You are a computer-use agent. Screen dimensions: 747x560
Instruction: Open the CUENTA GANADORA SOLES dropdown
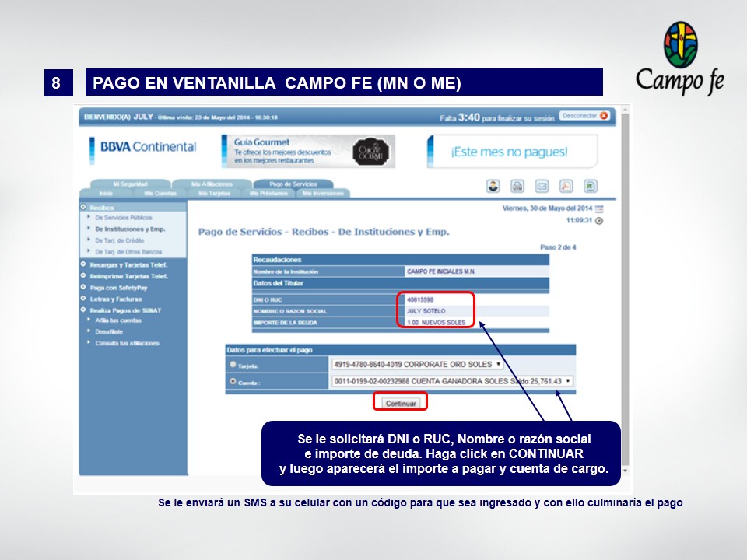(452, 381)
